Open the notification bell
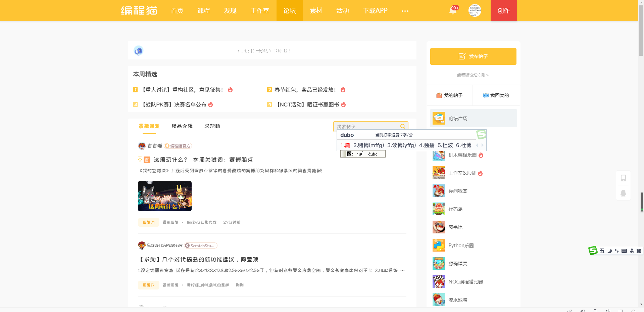The width and height of the screenshot is (644, 312). point(453,10)
